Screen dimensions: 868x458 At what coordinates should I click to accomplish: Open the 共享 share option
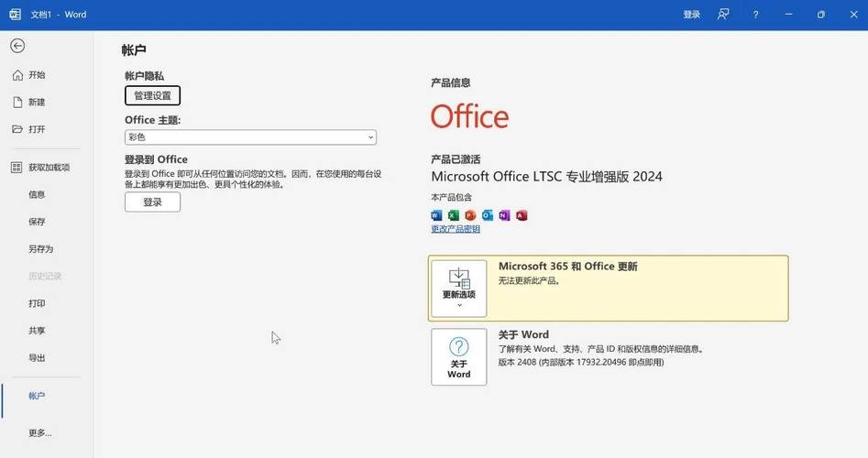pyautogui.click(x=37, y=331)
